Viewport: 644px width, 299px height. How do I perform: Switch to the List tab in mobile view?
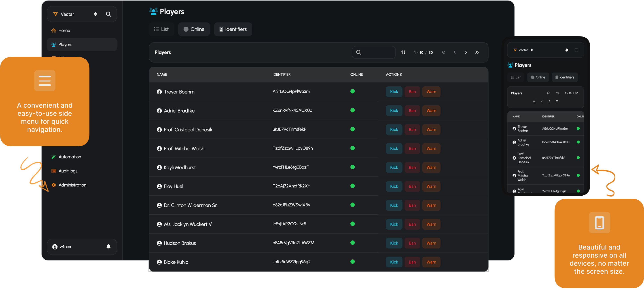tap(515, 77)
